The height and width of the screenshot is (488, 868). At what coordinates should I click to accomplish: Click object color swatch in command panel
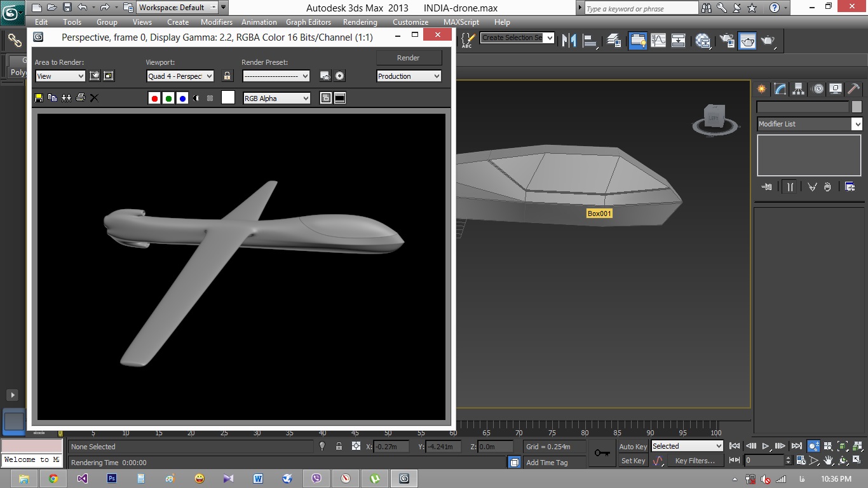[x=857, y=107]
